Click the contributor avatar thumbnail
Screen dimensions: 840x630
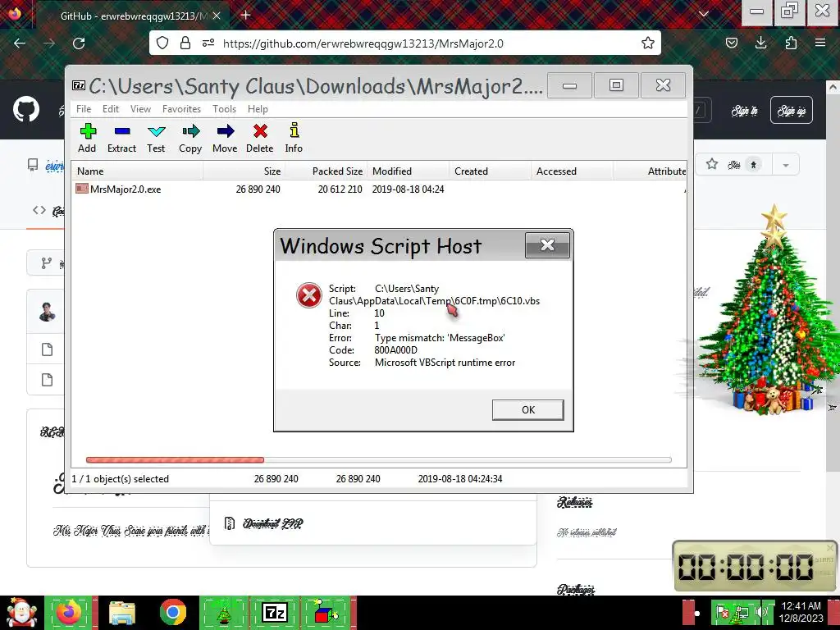coord(47,311)
